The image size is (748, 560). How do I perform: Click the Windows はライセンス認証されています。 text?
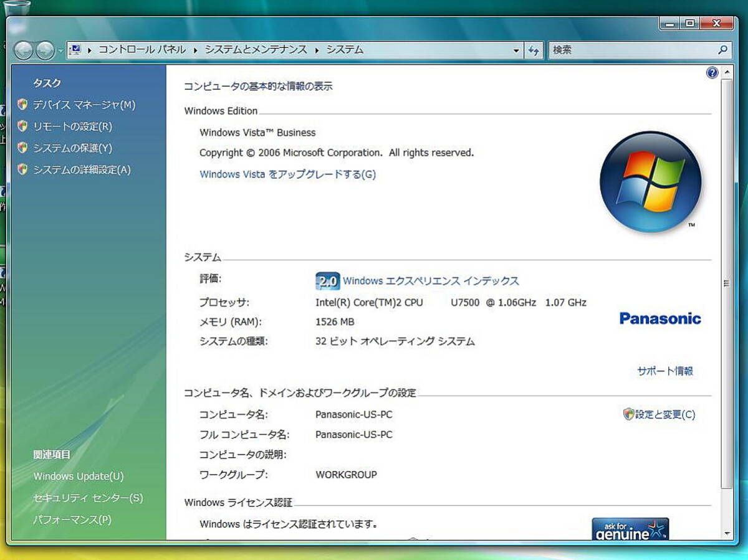click(289, 524)
